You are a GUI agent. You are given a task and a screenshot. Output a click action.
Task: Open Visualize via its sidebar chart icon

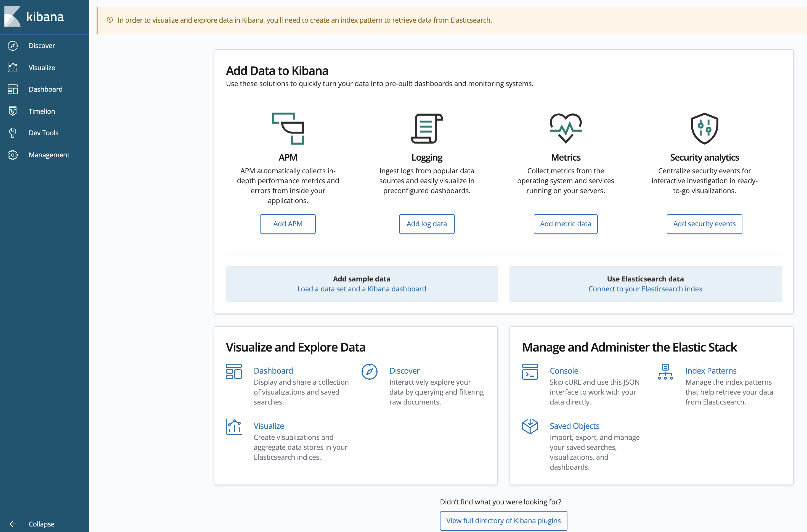(x=12, y=68)
